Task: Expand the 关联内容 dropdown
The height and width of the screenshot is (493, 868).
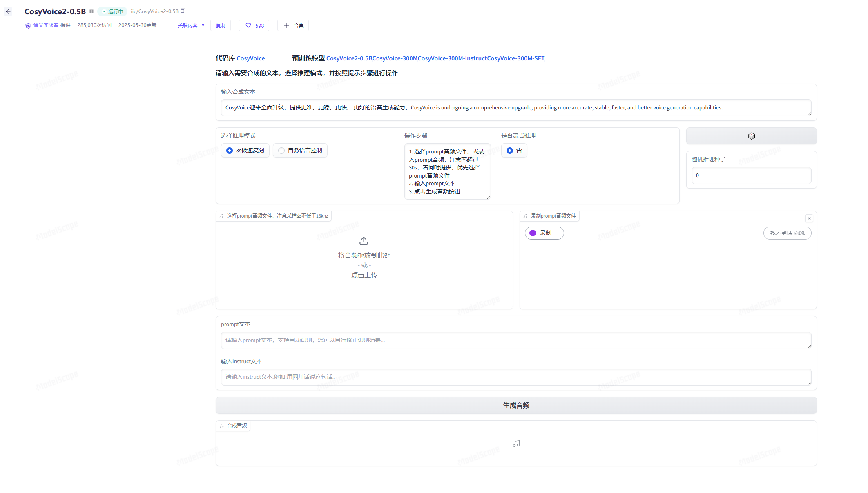Action: [191, 25]
